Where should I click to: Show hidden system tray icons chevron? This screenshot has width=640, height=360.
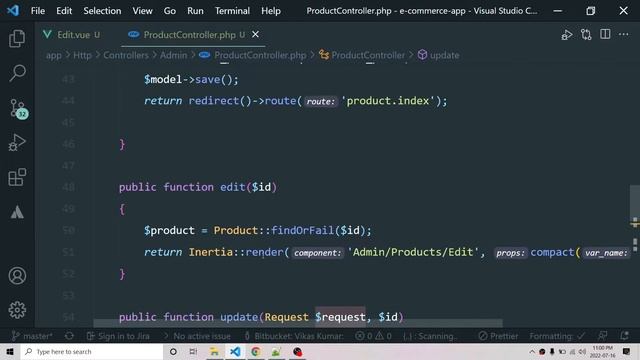click(x=532, y=351)
